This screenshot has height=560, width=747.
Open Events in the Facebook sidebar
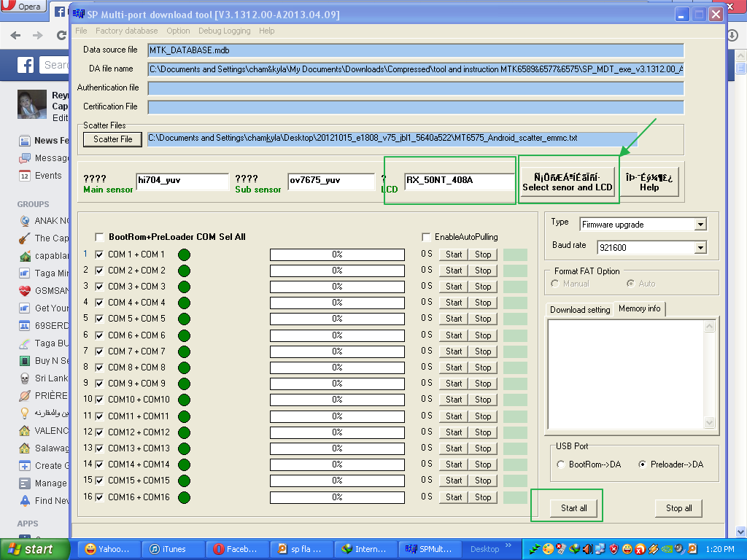48,176
